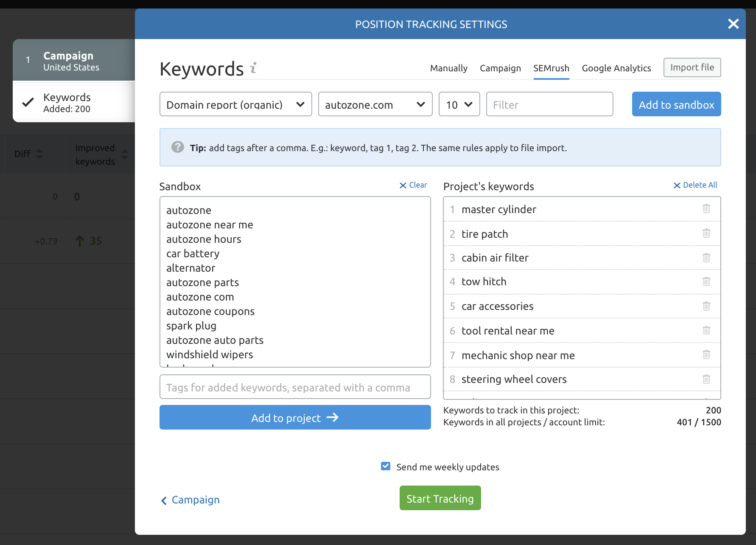Screen dimensions: 756x545
Task: Click 'alternator' in the sandbox
Action: click(x=190, y=268)
